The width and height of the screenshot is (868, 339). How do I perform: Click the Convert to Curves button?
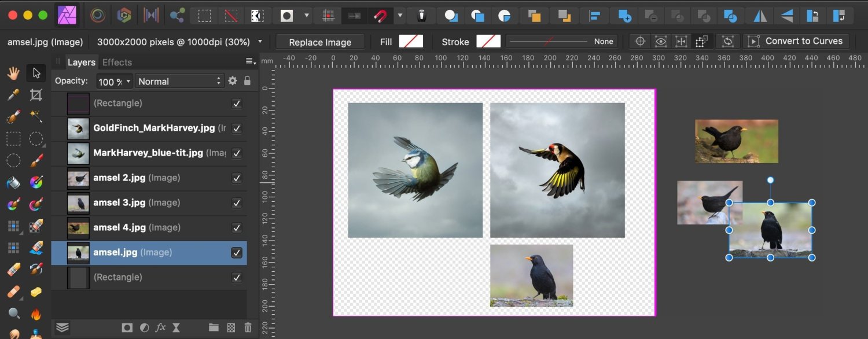click(798, 40)
